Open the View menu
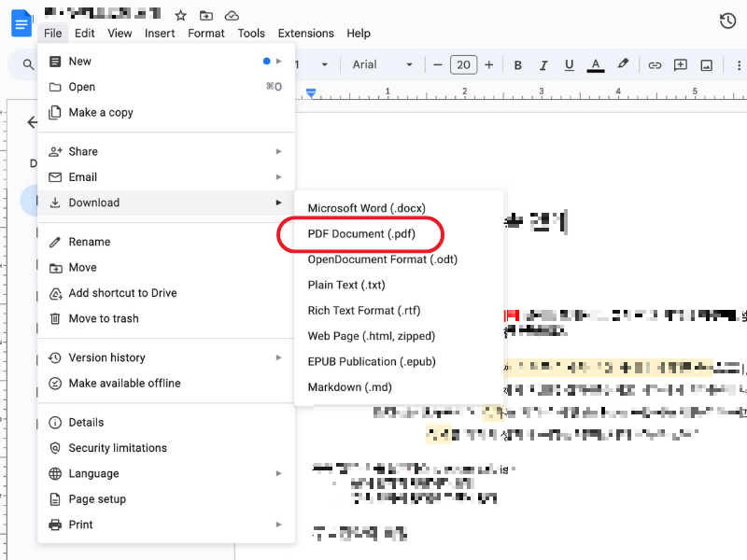Image resolution: width=747 pixels, height=560 pixels. point(120,34)
